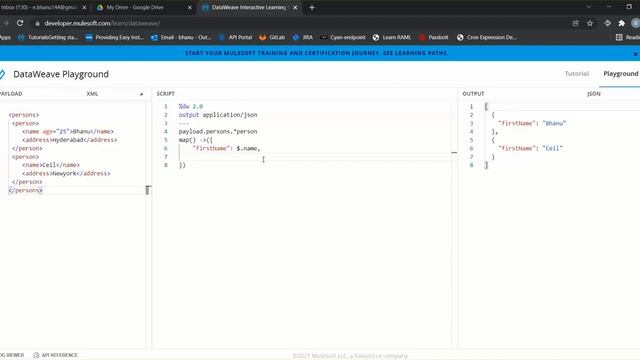Open the Tutorial tab
Image resolution: width=640 pixels, height=360 pixels.
[576, 73]
